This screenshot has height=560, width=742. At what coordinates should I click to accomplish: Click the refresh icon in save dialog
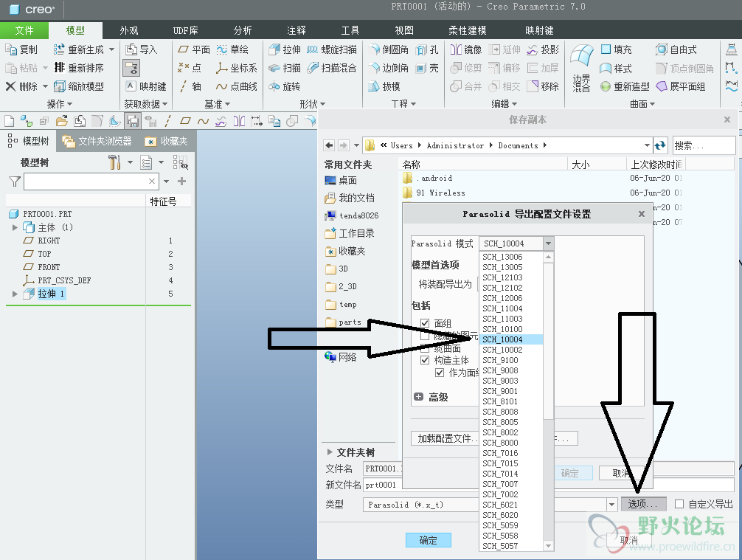click(x=660, y=145)
